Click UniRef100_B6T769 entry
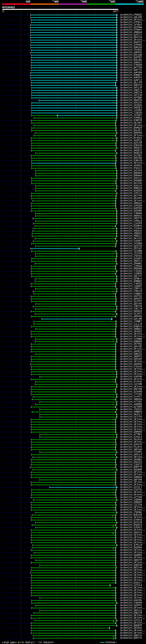This screenshot has width=146, height=644. (x=131, y=67)
